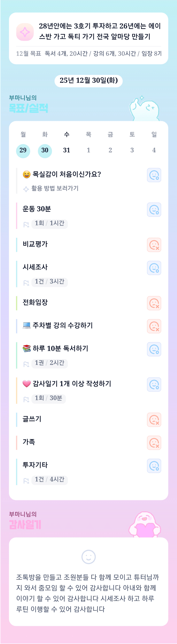
Task: Select day 31 Wednesday in the week strip
Action: click(x=67, y=150)
